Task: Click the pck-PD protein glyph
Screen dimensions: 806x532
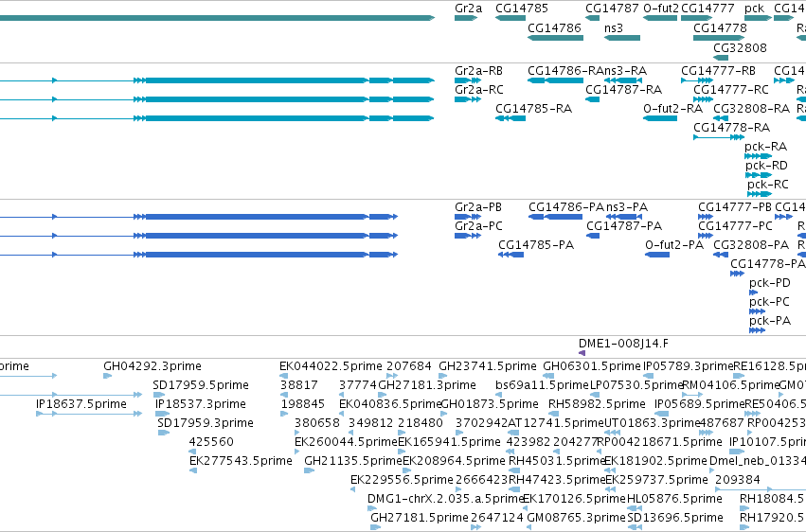Action: 754,293
